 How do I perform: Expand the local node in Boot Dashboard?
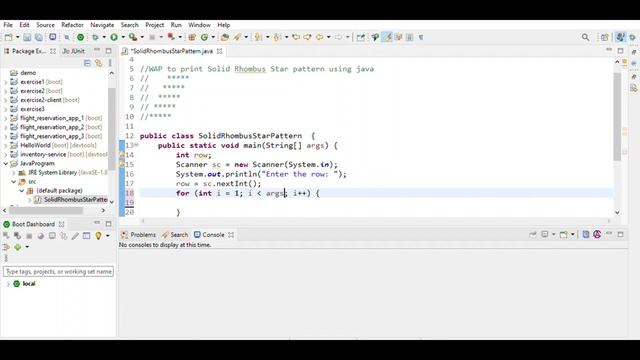point(8,284)
